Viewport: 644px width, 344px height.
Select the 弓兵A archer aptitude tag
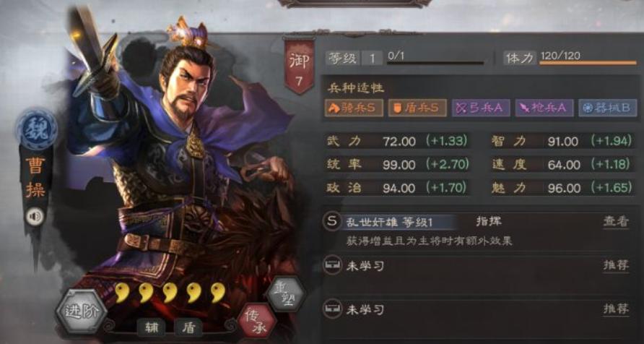[x=481, y=108]
